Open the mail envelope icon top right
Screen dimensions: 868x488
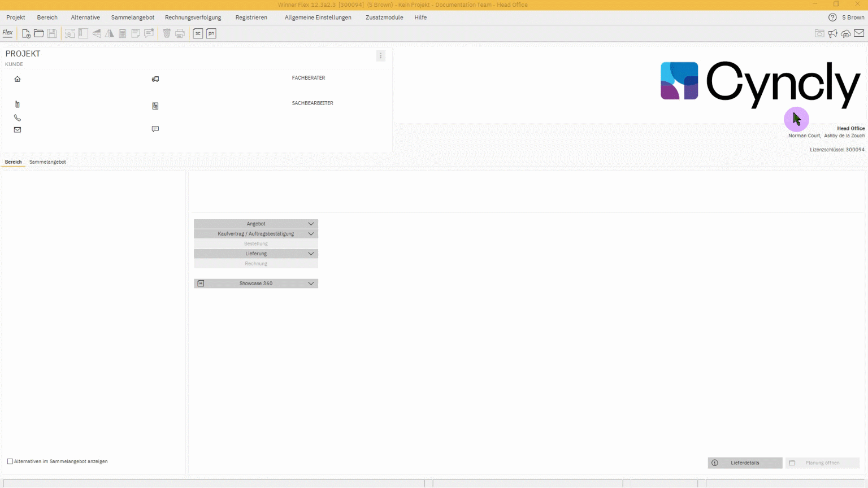click(x=859, y=33)
